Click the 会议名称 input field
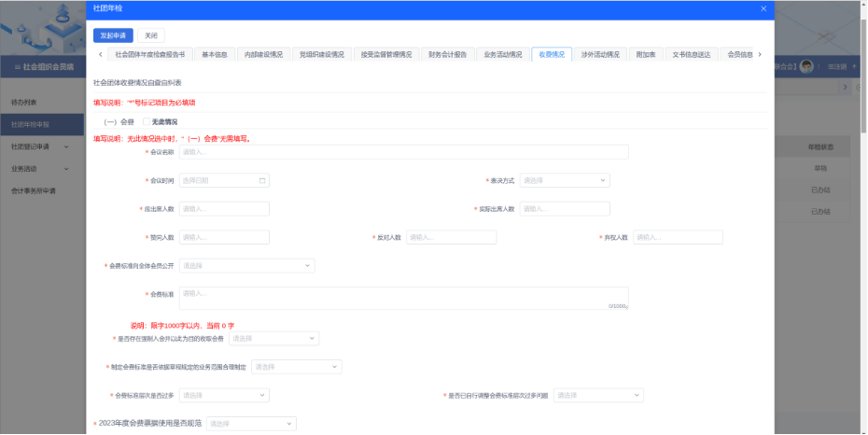The height and width of the screenshot is (435, 868). pos(403,152)
